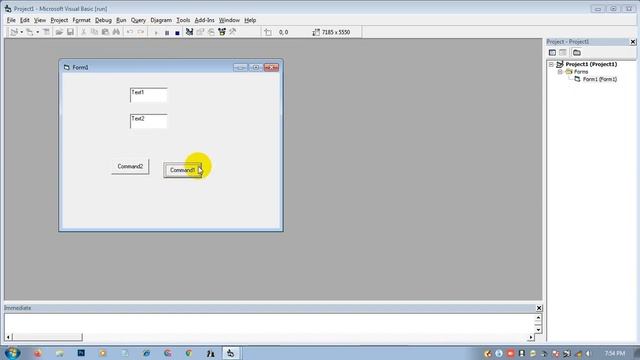Click the Add Standard EXE Project toolbar icon
Viewport: 640px width, 360px height.
(13, 32)
